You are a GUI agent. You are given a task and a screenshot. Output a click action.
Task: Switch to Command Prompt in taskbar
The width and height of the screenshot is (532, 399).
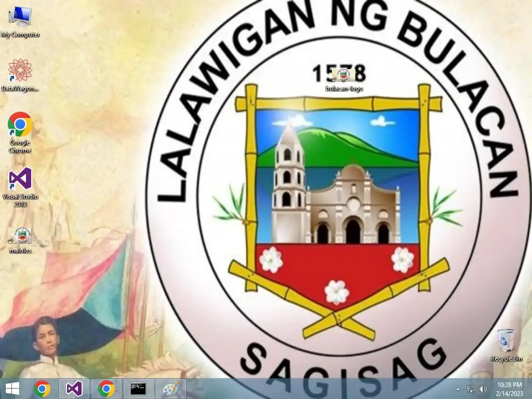pyautogui.click(x=138, y=389)
